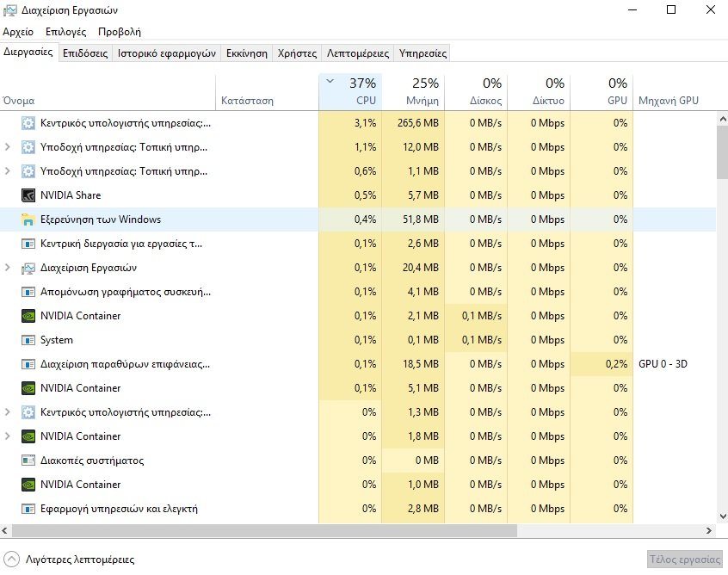728x575 pixels.
Task: Click the NVIDIA Share icon
Action: tap(28, 195)
